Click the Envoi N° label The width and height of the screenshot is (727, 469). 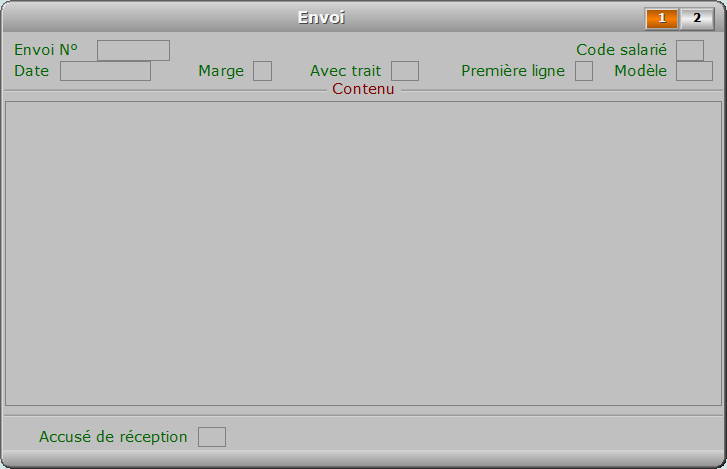click(x=46, y=50)
